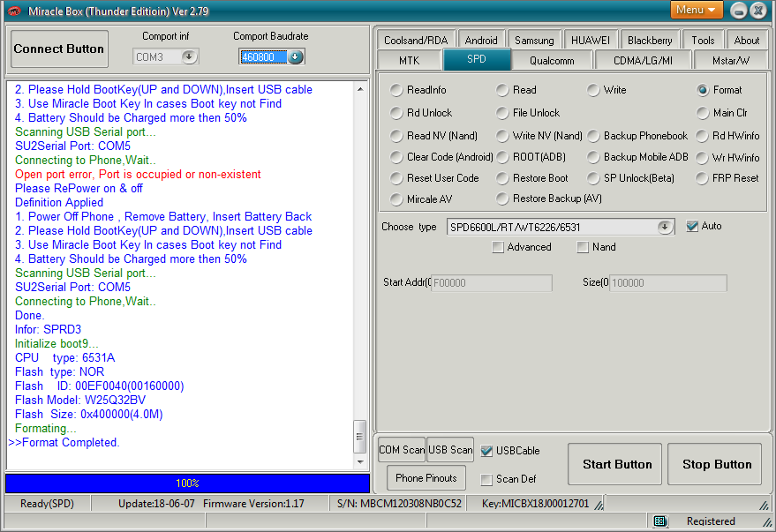Click the Connect Button

pos(59,49)
